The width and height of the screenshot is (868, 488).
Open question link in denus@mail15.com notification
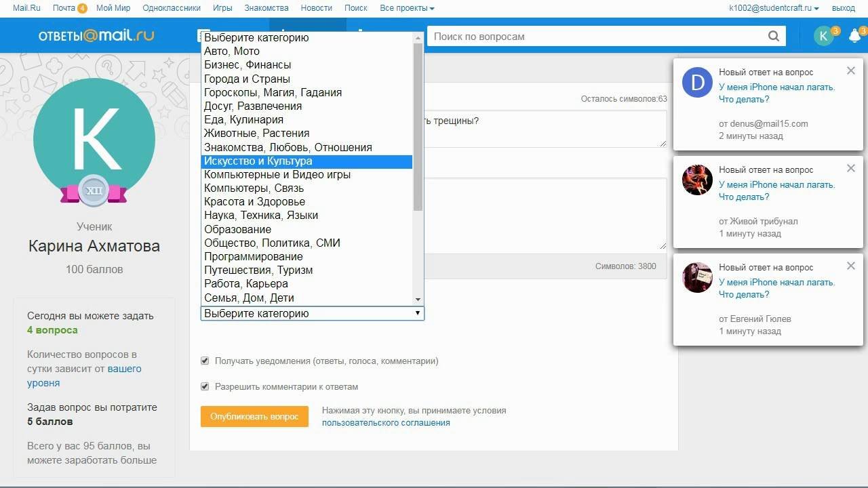pos(777,93)
